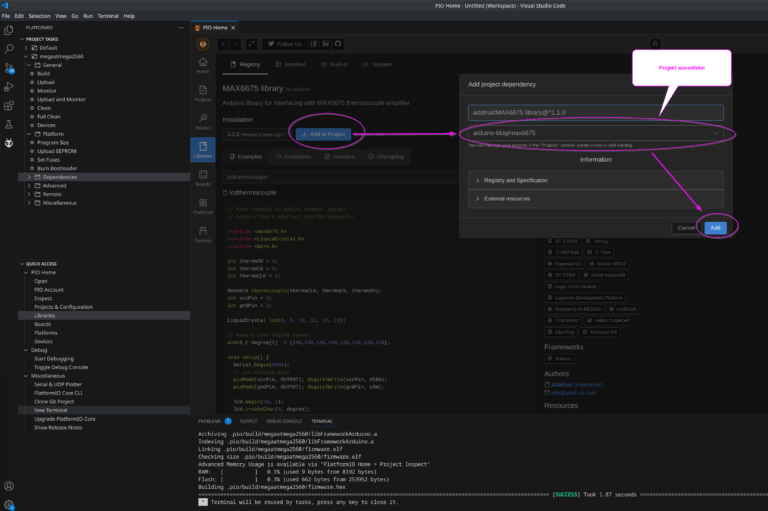Image resolution: width=768 pixels, height=511 pixels.
Task: Open the Terminal menu
Action: click(108, 16)
